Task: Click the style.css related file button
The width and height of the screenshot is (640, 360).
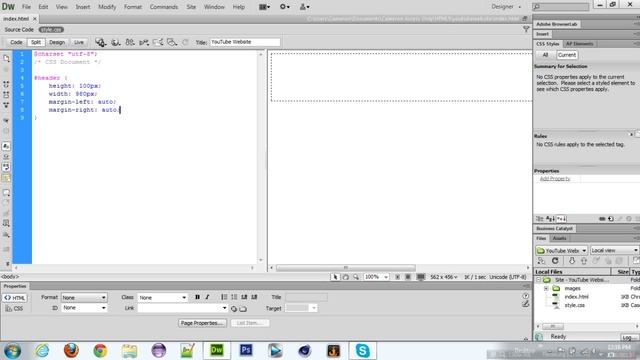Action: coord(51,29)
